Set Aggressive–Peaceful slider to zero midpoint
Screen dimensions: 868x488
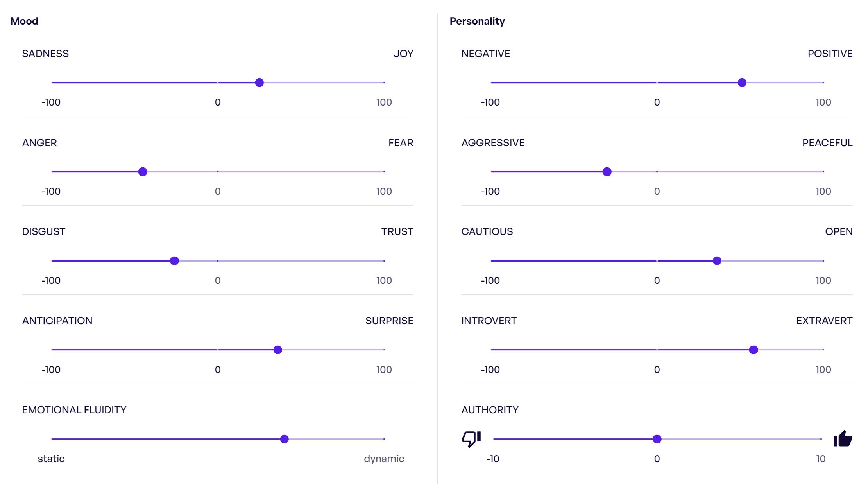[x=657, y=172]
